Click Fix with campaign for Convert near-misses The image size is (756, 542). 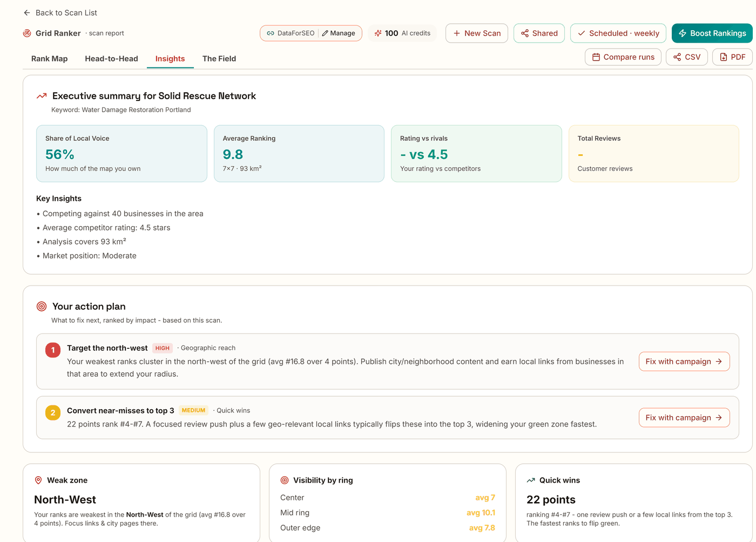684,417
